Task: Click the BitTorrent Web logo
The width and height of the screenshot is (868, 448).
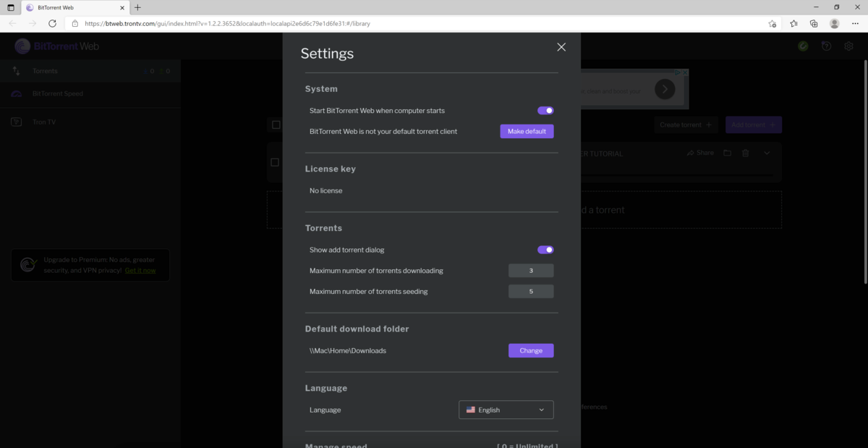Action: (56, 46)
